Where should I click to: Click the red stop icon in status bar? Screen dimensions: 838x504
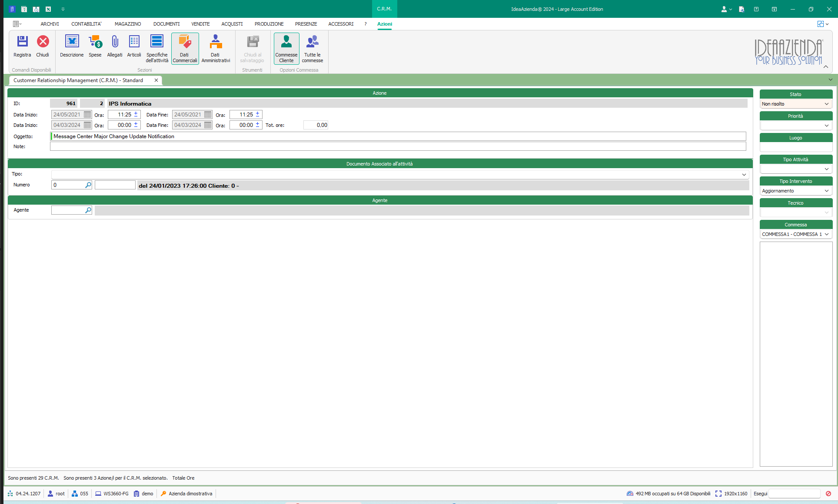coord(828,494)
